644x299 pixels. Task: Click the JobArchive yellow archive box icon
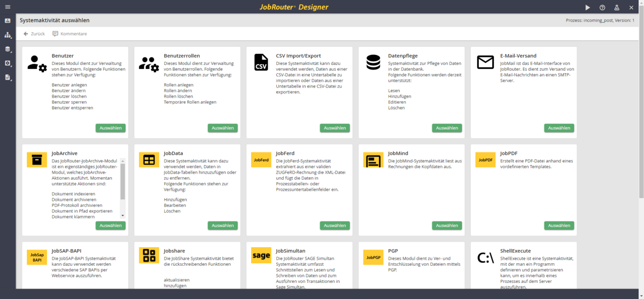[x=37, y=160]
